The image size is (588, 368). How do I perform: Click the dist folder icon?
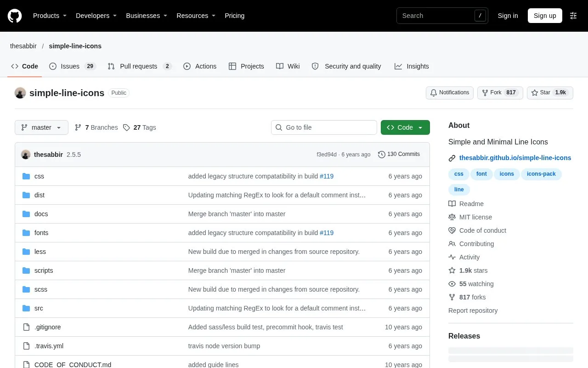point(26,195)
